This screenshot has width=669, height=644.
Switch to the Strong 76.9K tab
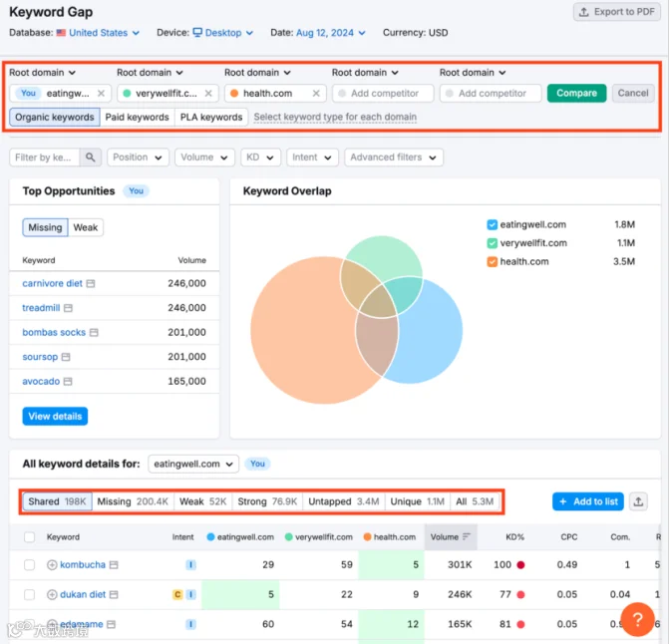click(267, 501)
